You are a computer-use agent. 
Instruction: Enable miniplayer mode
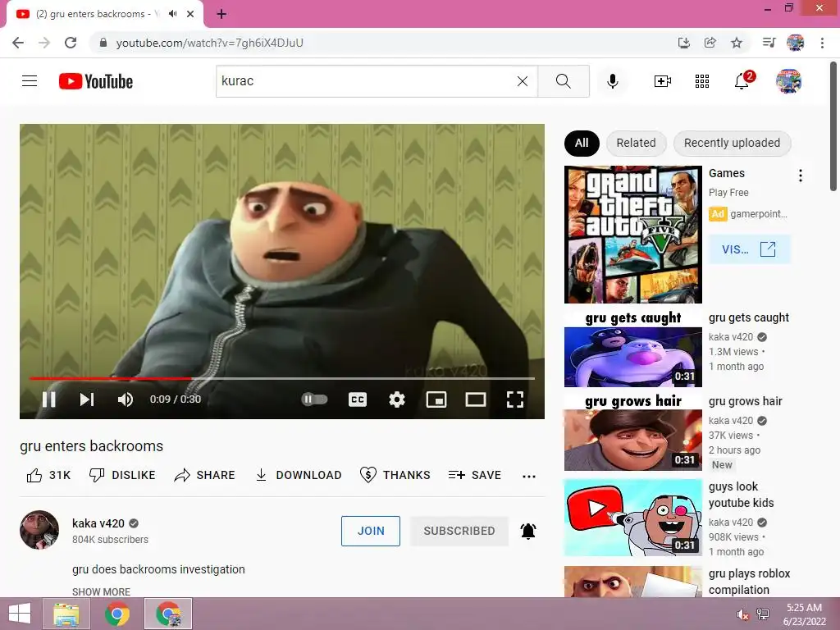click(x=436, y=399)
